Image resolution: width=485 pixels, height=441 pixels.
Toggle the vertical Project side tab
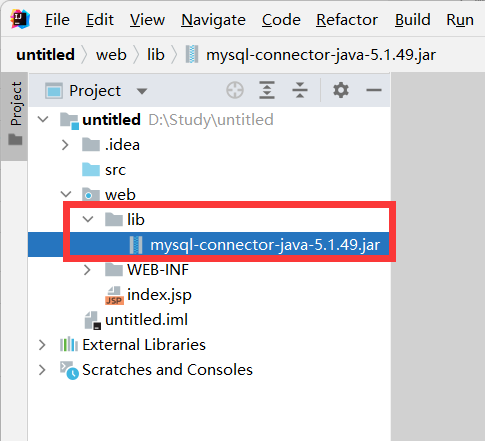pos(15,114)
